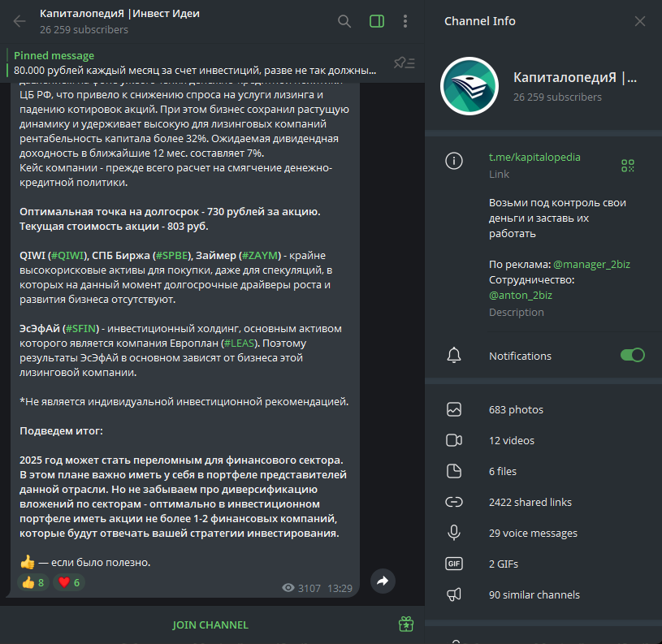This screenshot has width=662, height=644.
Task: Click the voice messages microphone icon
Action: [x=454, y=533]
